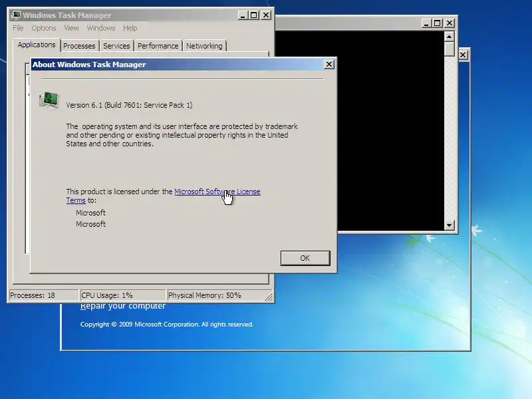Screen dimensions: 532x399
Task: Minimize the black console window
Action: coord(426,23)
